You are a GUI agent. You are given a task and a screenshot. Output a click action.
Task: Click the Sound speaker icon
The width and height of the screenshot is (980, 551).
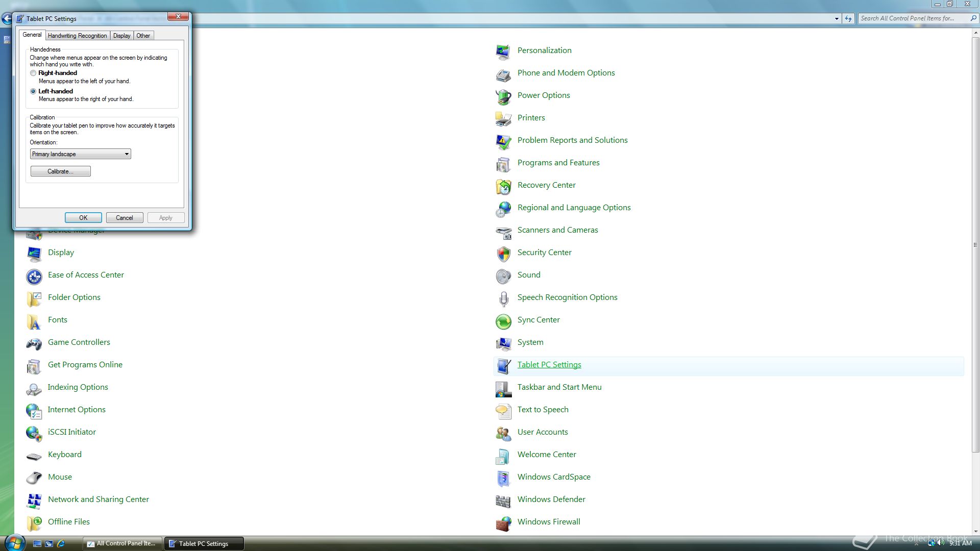(503, 275)
